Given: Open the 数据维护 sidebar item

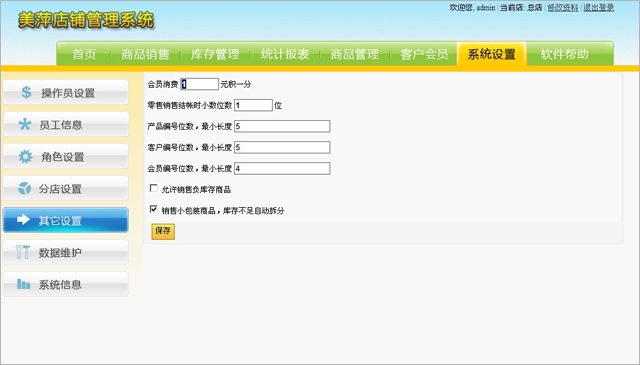Looking at the screenshot, I should coord(66,252).
